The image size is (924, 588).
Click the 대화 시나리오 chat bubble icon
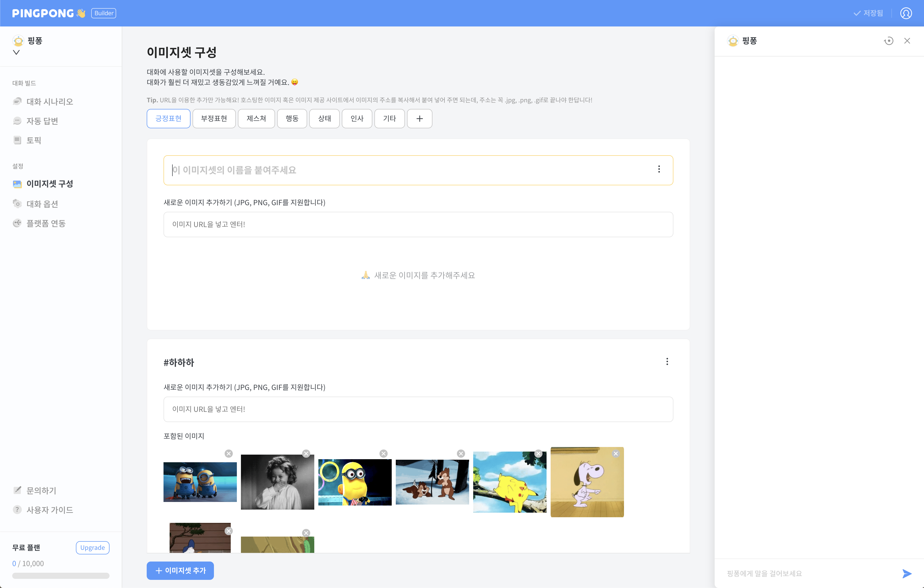click(17, 101)
